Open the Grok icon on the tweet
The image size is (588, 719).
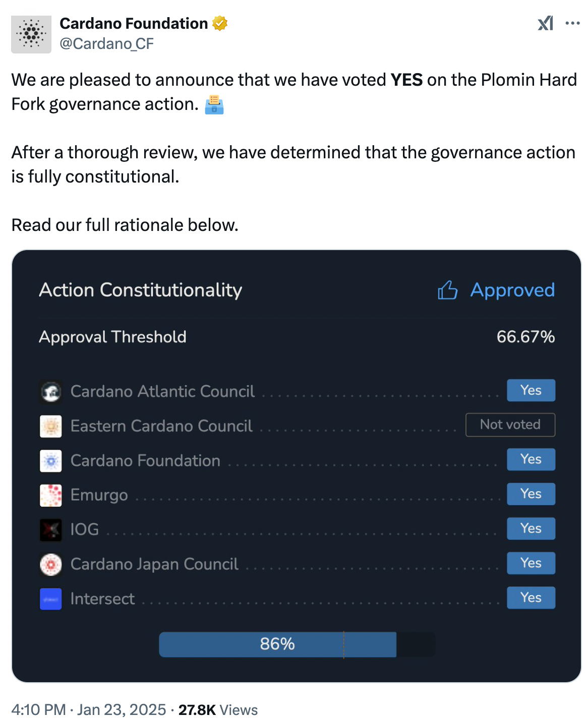[546, 23]
